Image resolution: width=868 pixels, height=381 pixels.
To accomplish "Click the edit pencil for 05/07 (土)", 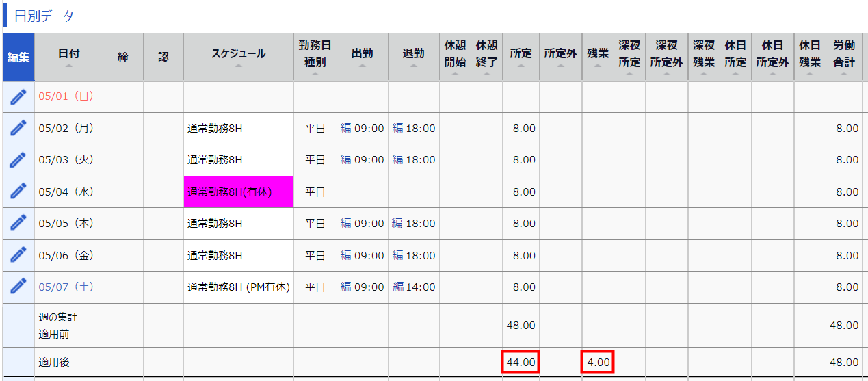I will point(18,287).
